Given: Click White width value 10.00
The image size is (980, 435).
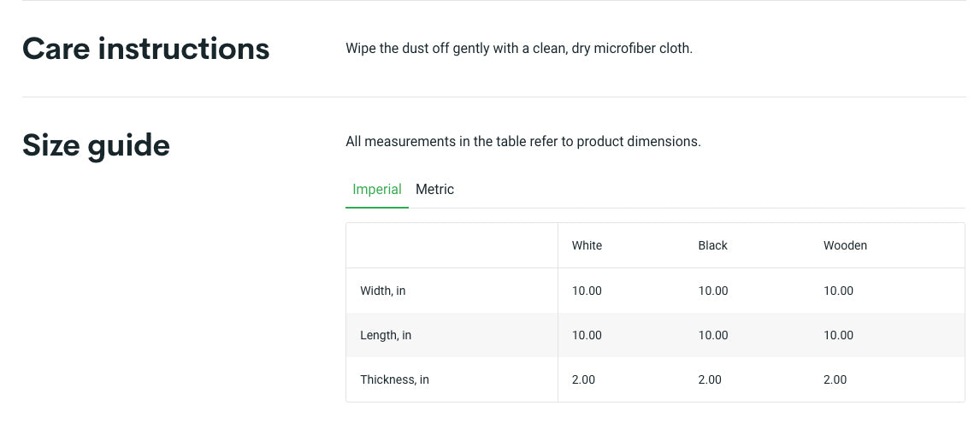Looking at the screenshot, I should [587, 291].
